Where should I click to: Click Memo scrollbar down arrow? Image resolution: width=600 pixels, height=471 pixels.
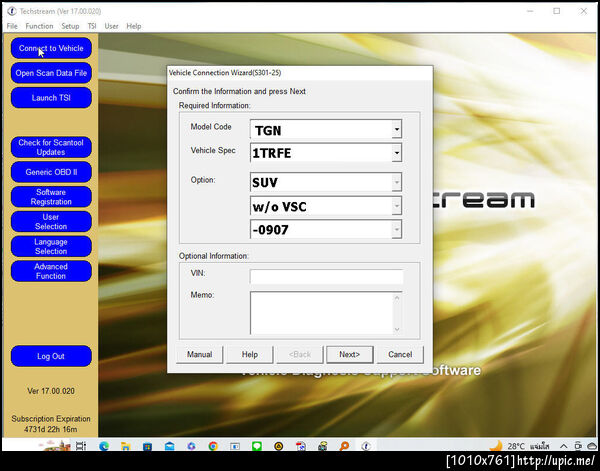[397, 329]
